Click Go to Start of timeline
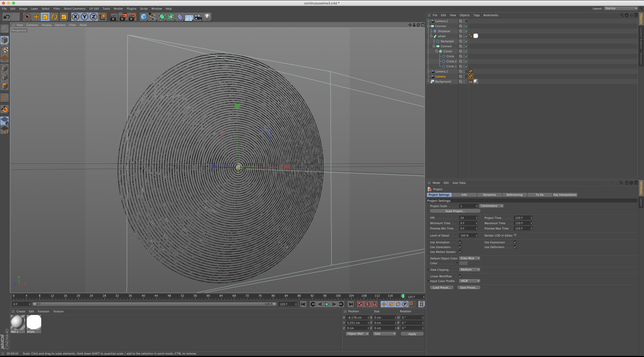 tap(303, 304)
